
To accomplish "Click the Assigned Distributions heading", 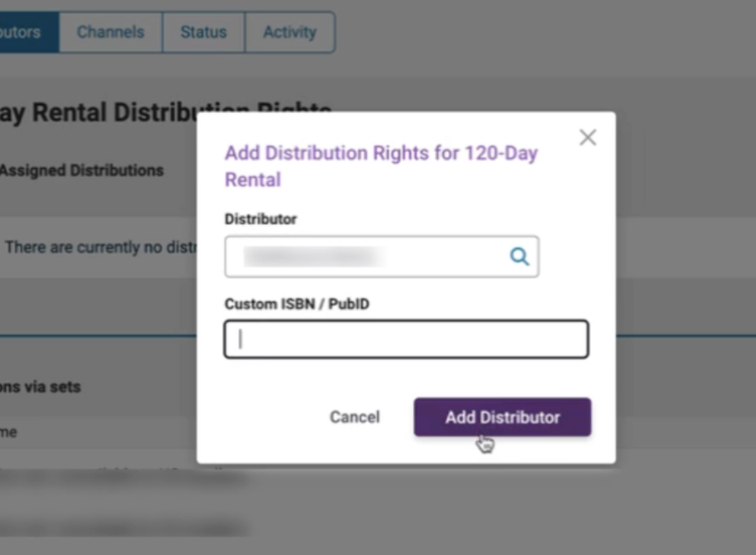I will [82, 170].
